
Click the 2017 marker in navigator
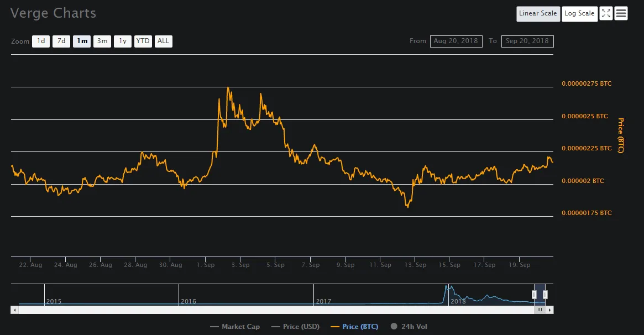pyautogui.click(x=323, y=301)
